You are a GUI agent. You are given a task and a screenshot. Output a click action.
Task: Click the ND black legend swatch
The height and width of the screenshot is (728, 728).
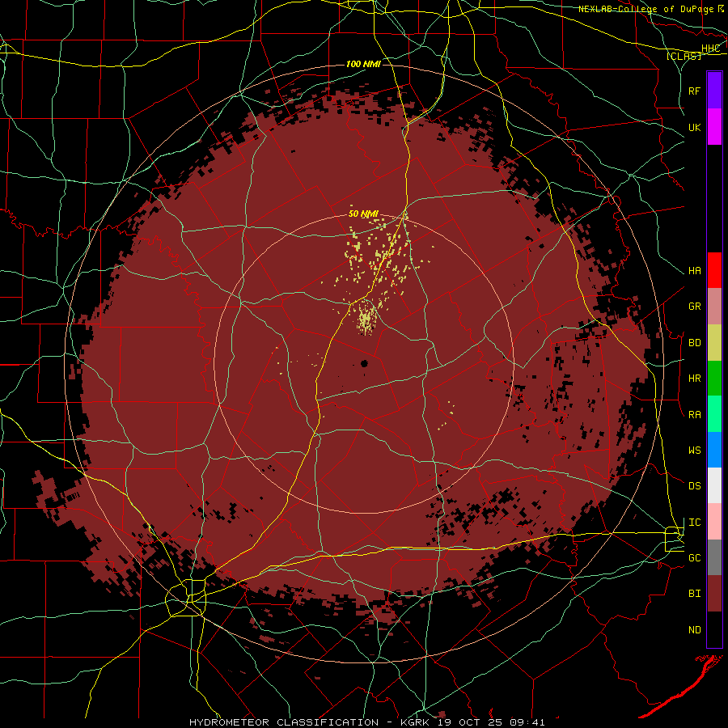click(x=714, y=629)
